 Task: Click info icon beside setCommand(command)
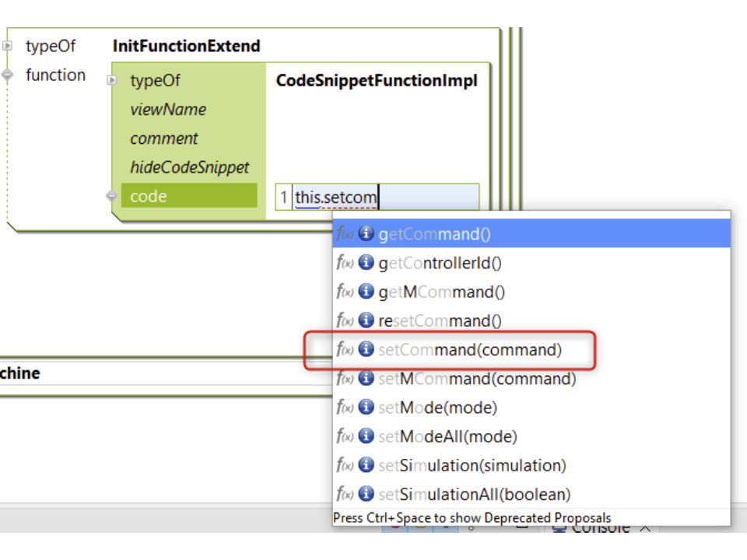366,350
